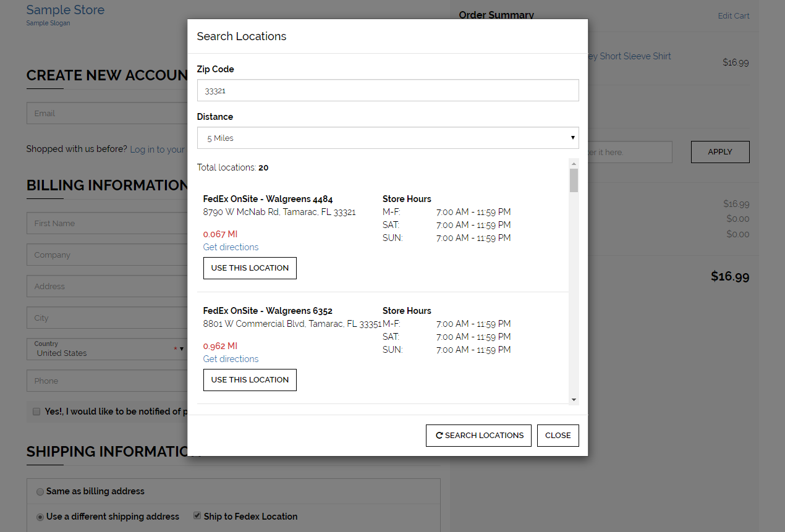785x532 pixels.
Task: Click FedEx OnSite - Walgreens 4484 name
Action: click(x=268, y=199)
